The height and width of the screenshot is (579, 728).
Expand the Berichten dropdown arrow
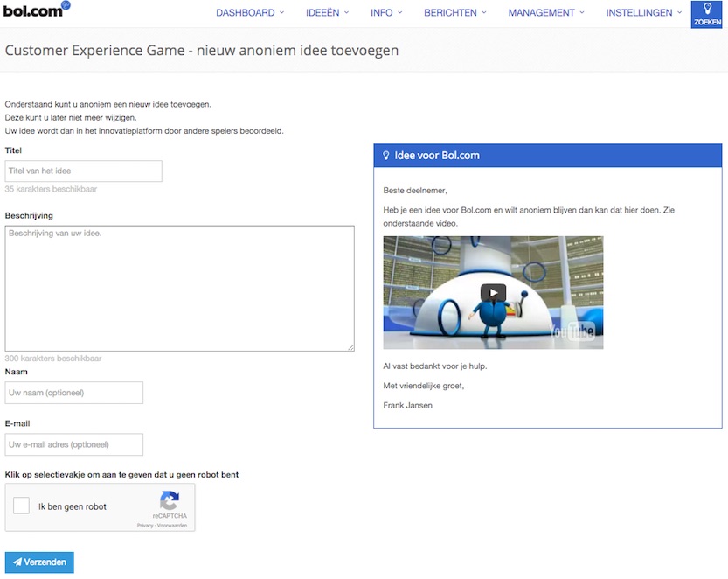coord(484,12)
